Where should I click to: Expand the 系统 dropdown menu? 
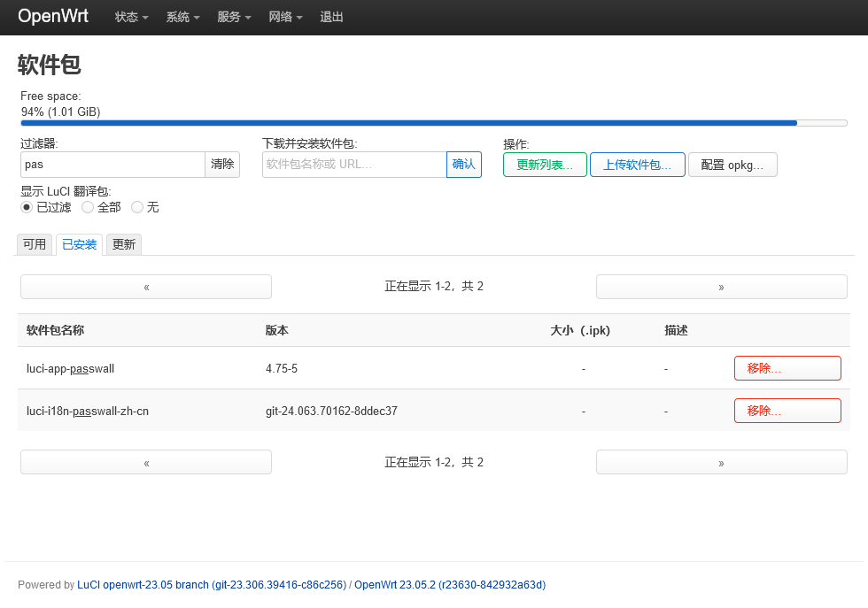point(182,17)
